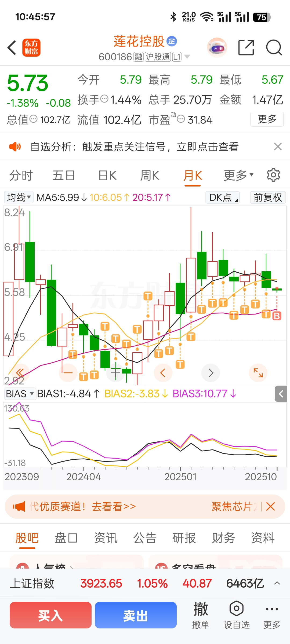
Task: Expand the side panel grey arrow
Action: coord(281,394)
